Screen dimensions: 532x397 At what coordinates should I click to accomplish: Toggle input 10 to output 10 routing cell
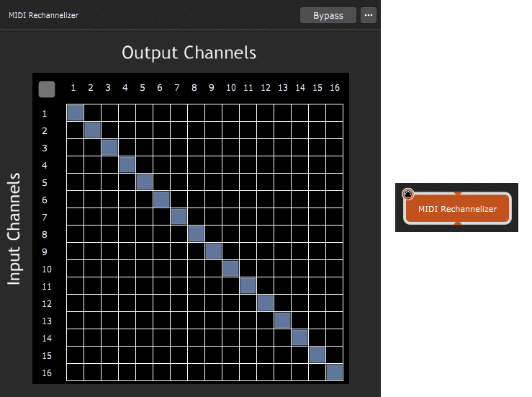click(231, 269)
